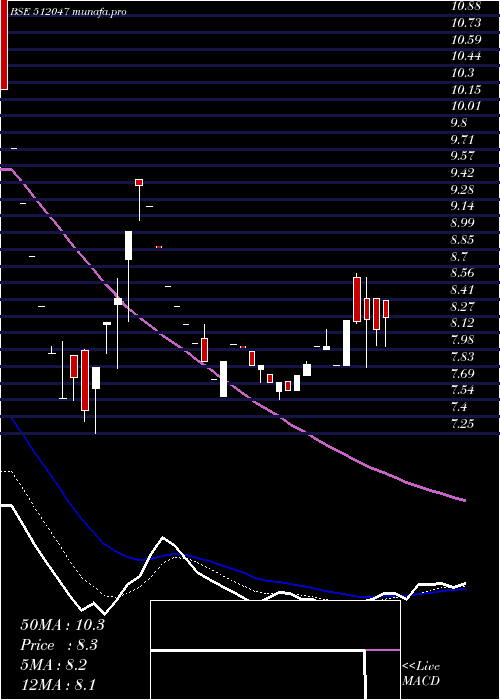The image size is (500, 700).
Task: Click the '50MA : 10.3' legend entry
Action: (x=62, y=625)
